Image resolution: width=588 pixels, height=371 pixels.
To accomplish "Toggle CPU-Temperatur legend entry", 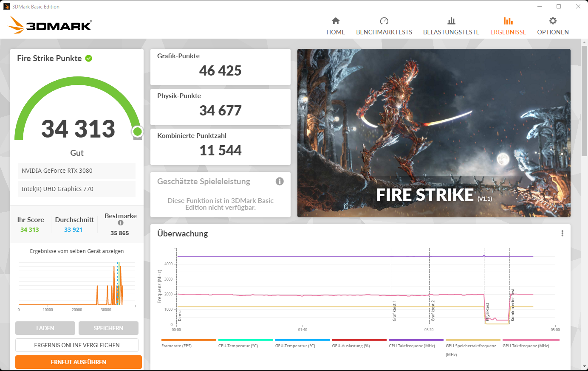I will (246, 343).
